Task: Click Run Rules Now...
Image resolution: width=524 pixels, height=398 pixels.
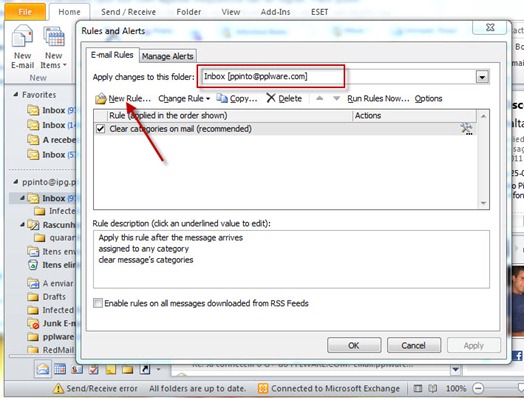Action: point(378,99)
